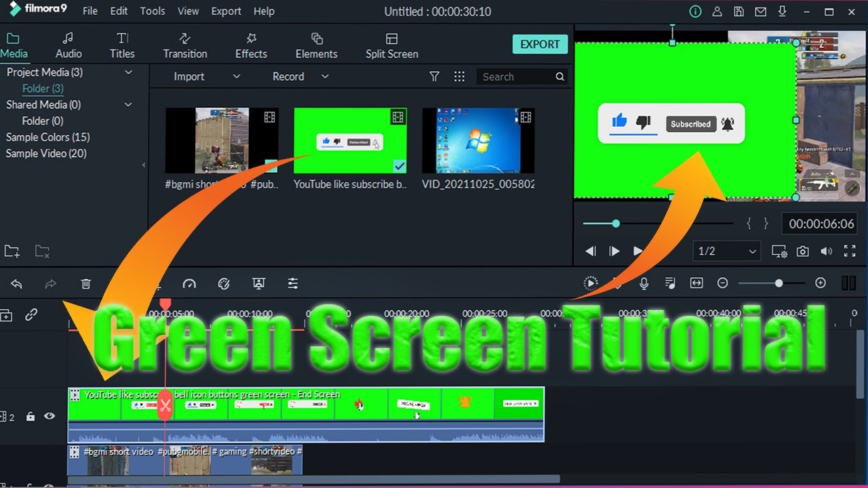Viewport: 868px width, 488px height.
Task: Click the media Search field
Action: tap(522, 77)
